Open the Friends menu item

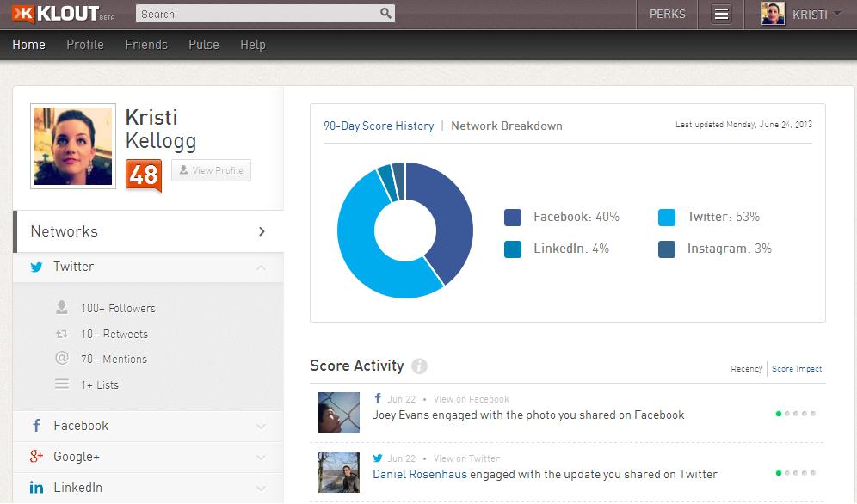point(146,45)
